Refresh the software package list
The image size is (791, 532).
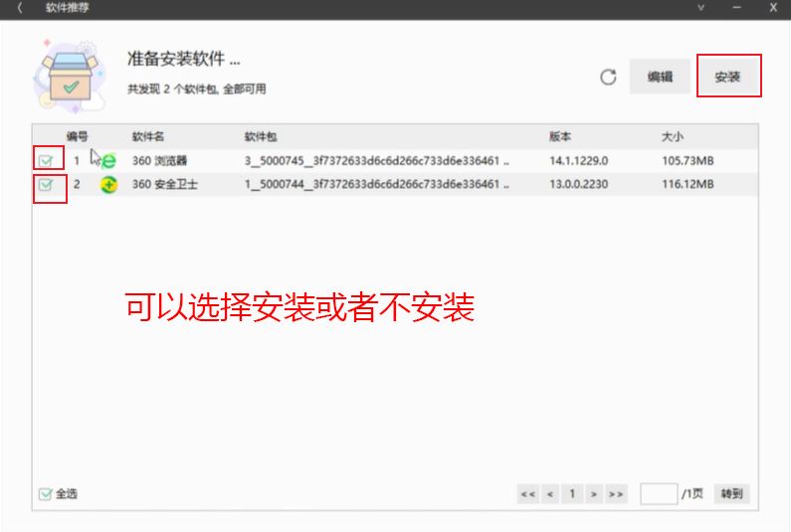(x=609, y=77)
